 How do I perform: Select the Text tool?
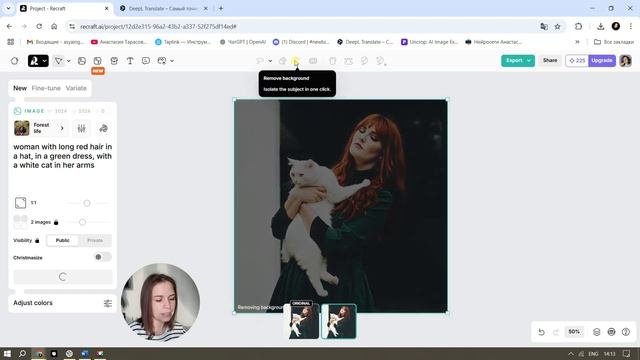pyautogui.click(x=130, y=61)
